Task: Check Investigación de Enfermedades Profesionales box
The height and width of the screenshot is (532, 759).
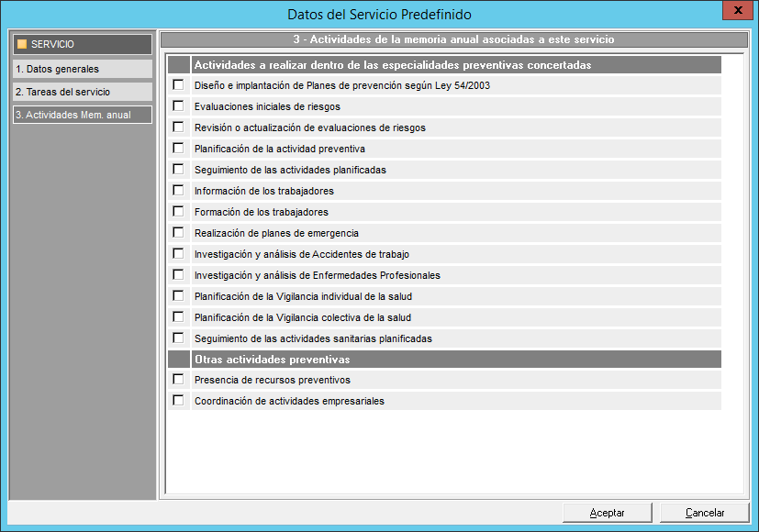Action: pos(178,274)
